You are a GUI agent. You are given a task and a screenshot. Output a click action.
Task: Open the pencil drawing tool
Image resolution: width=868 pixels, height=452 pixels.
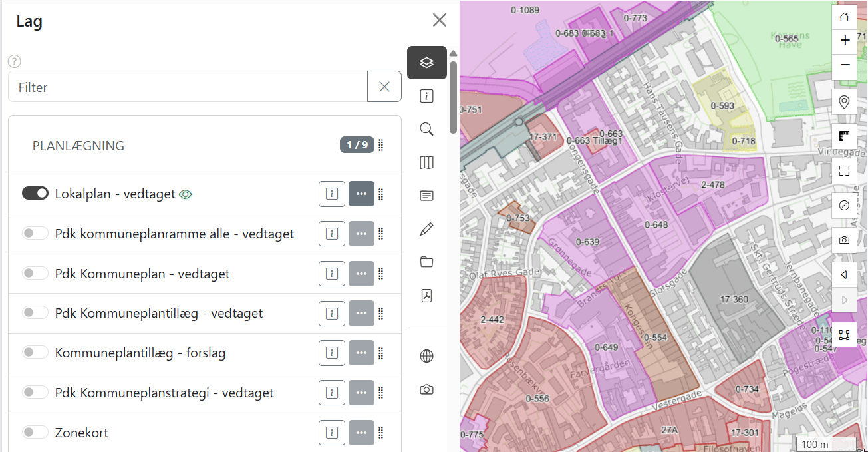point(426,230)
